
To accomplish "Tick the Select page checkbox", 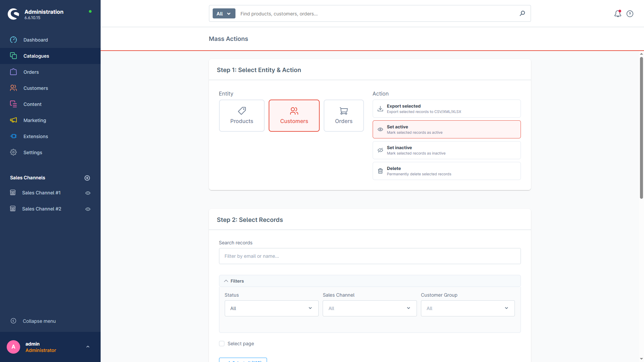I will 222,344.
